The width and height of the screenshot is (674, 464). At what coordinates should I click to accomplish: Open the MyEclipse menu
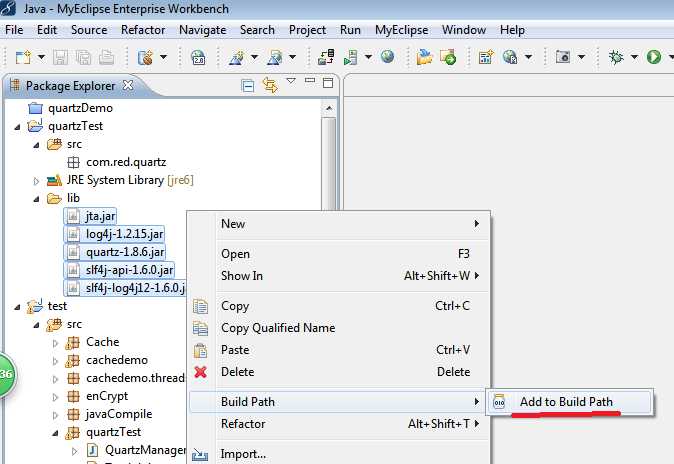click(x=401, y=30)
